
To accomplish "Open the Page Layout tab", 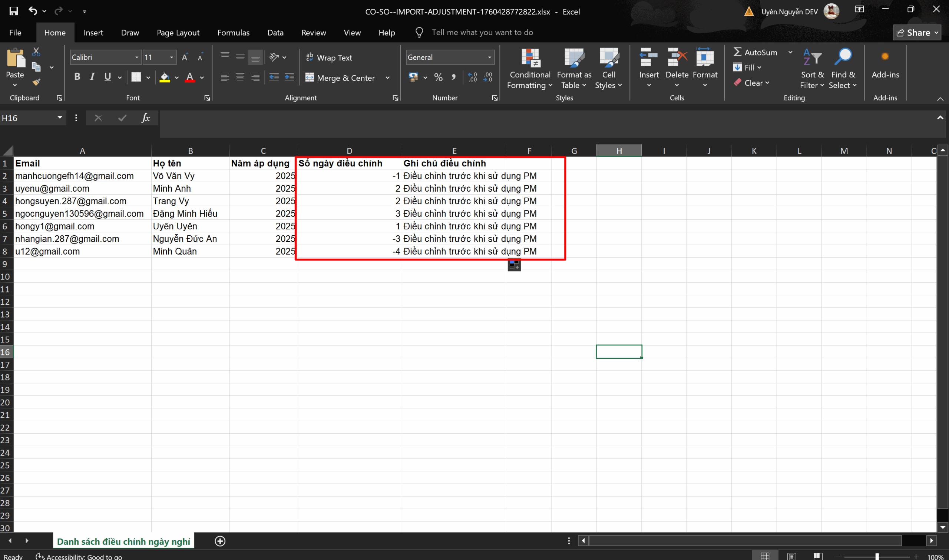I will 178,33.
